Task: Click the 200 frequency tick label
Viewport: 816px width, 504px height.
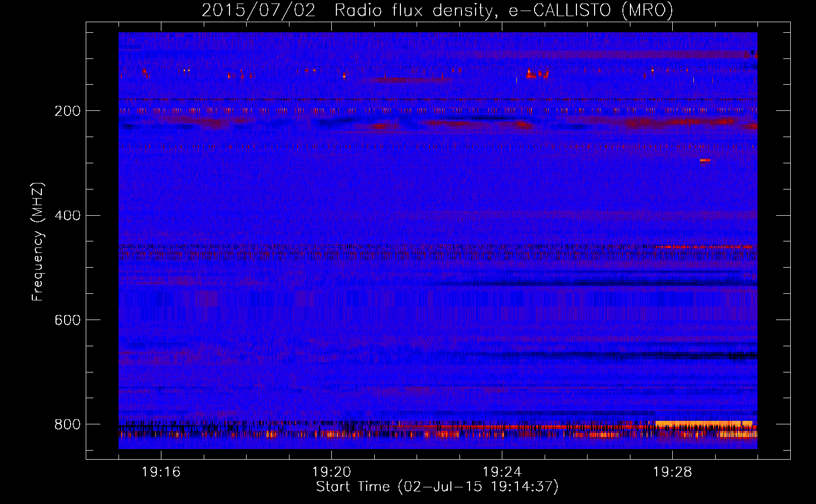Action: coord(68,111)
